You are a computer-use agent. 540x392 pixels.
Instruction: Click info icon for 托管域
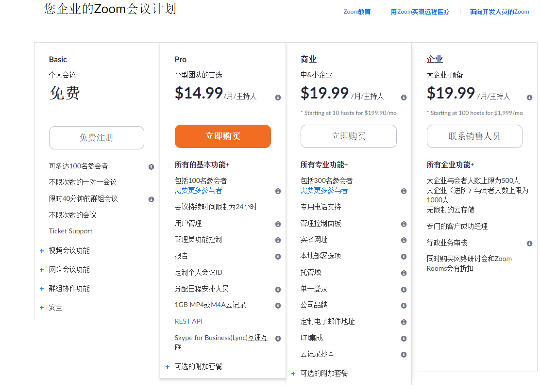click(x=404, y=273)
